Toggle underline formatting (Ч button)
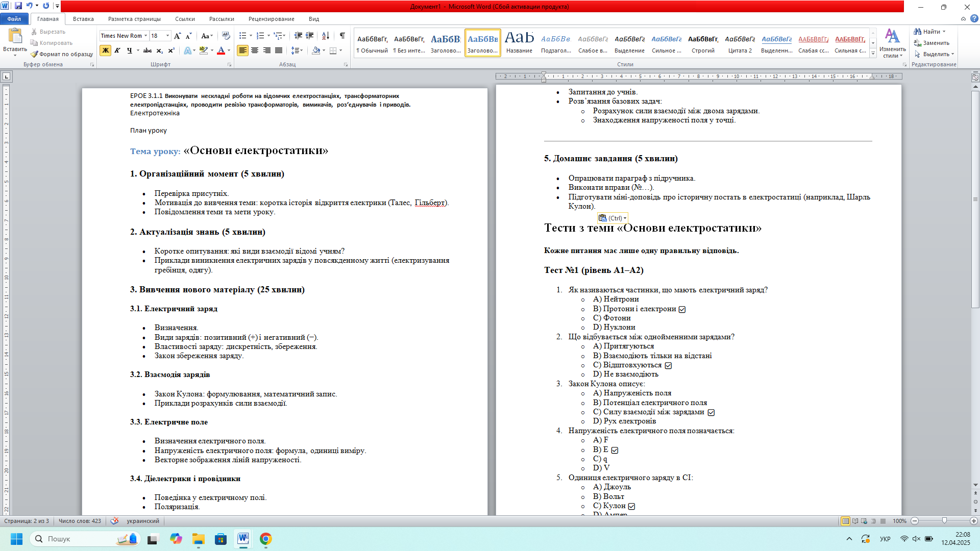This screenshot has width=980, height=551. (130, 51)
